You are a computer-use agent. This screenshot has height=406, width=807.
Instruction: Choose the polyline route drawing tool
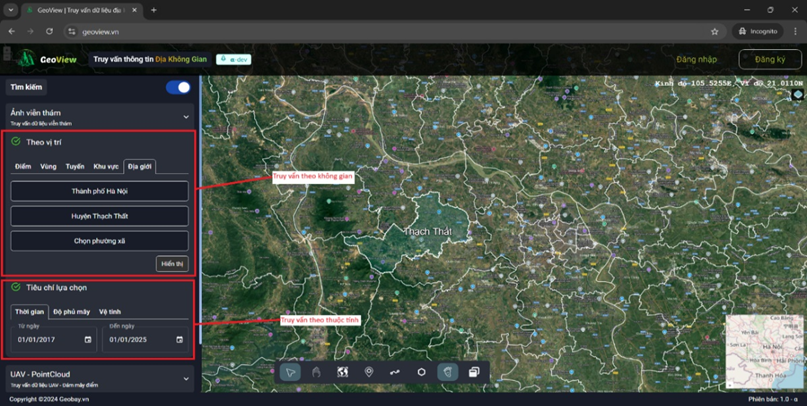(395, 372)
